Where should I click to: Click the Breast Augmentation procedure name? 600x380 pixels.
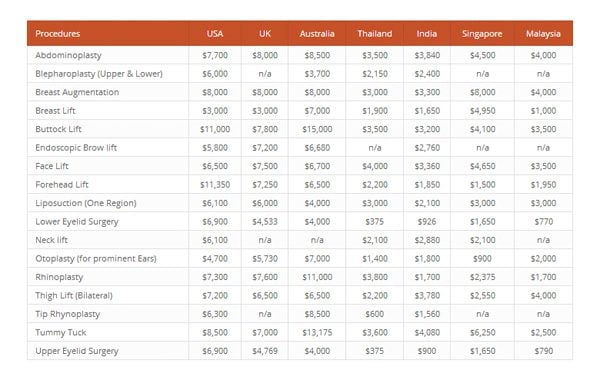(77, 92)
